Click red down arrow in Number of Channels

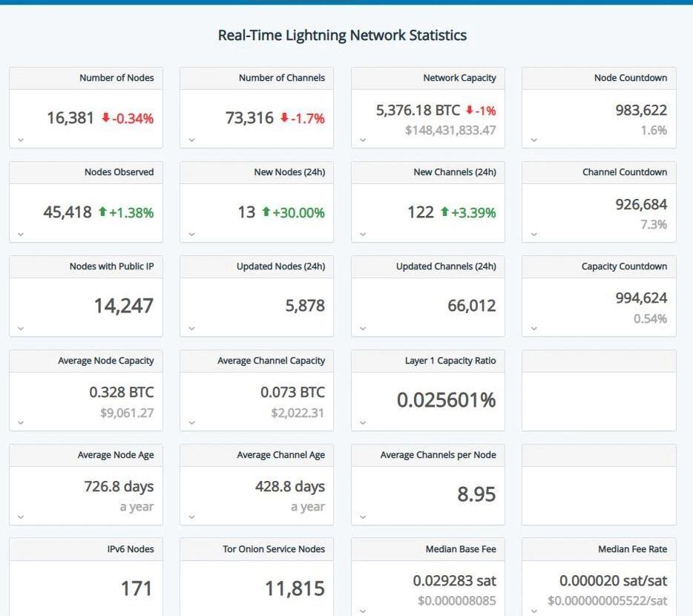(284, 118)
